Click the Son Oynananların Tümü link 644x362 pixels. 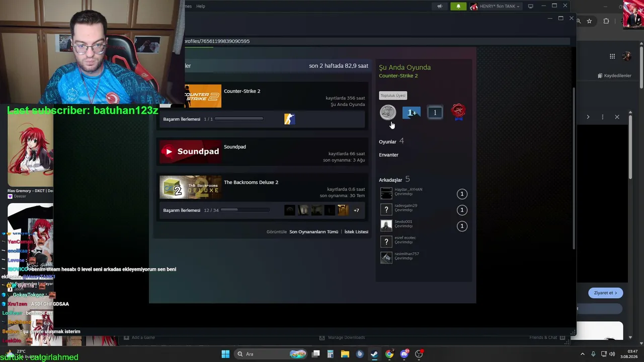click(x=313, y=232)
